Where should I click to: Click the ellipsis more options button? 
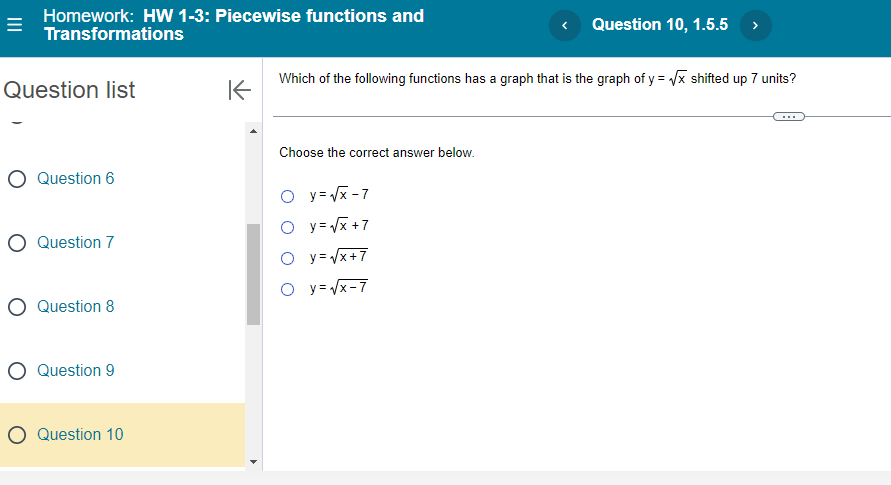click(x=788, y=117)
